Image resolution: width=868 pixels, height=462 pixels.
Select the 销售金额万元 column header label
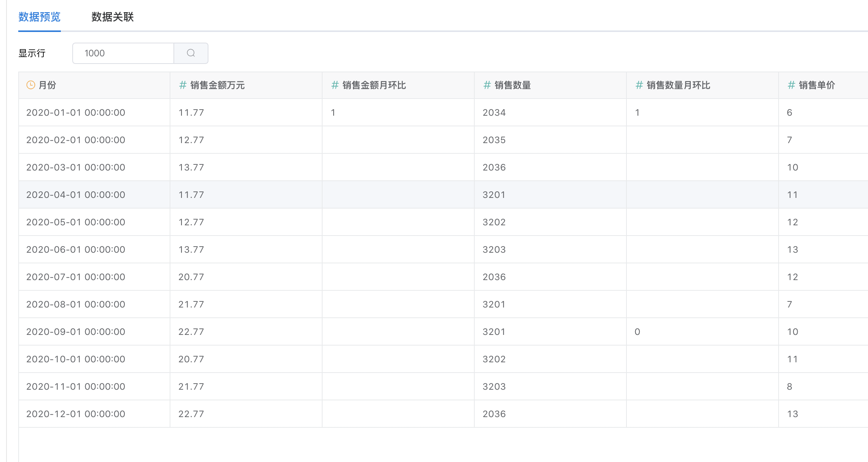(218, 85)
